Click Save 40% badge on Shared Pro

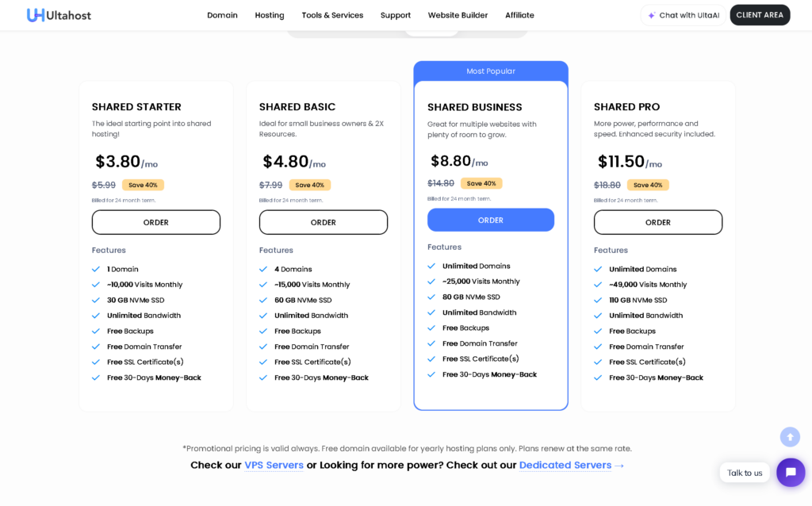(x=648, y=185)
